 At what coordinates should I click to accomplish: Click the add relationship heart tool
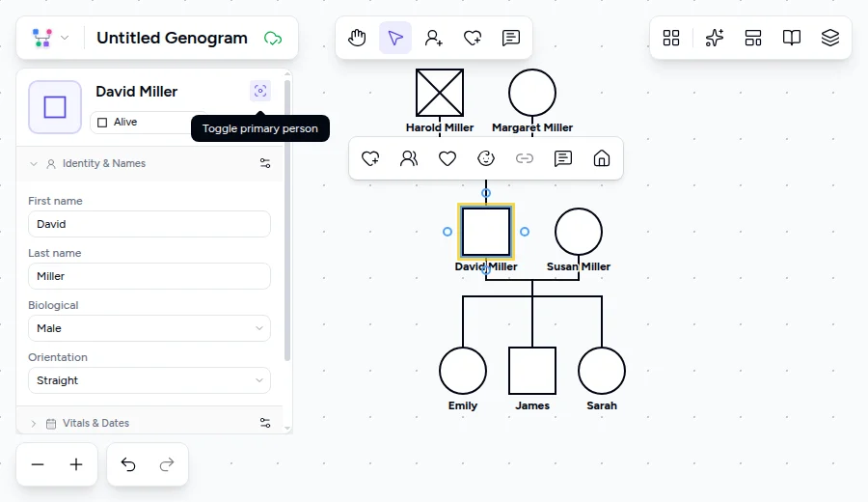473,38
